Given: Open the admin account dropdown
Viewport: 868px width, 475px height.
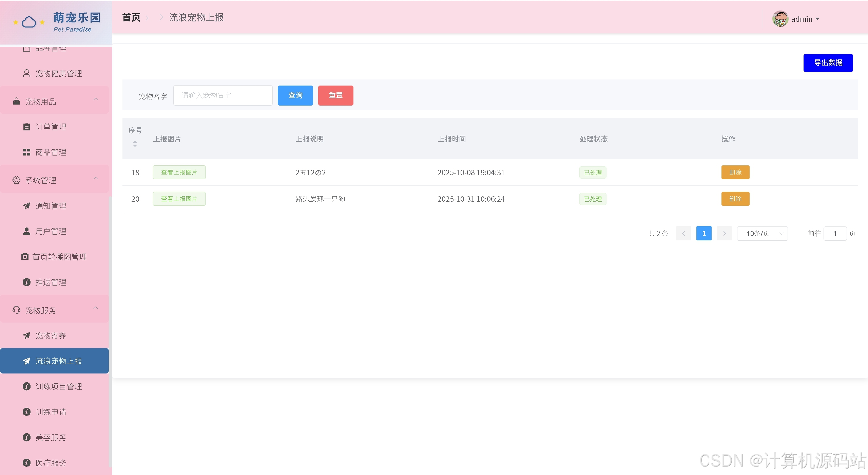Looking at the screenshot, I should tap(805, 19).
